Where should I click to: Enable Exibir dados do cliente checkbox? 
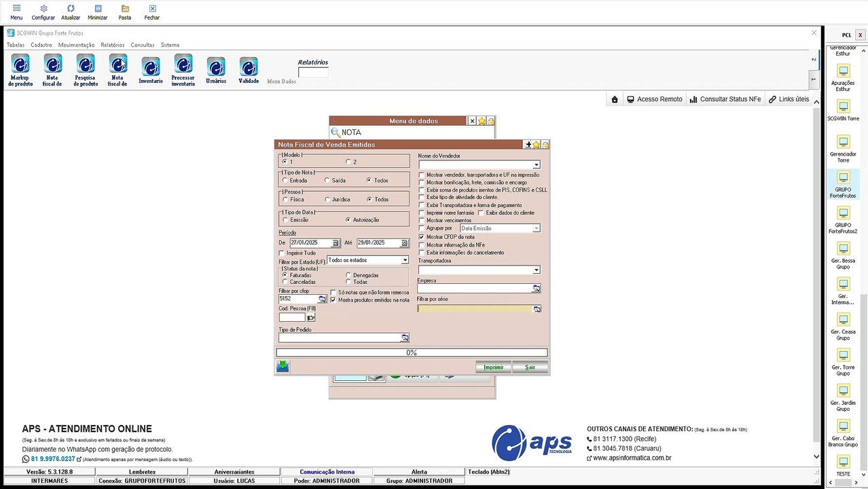[x=481, y=213]
